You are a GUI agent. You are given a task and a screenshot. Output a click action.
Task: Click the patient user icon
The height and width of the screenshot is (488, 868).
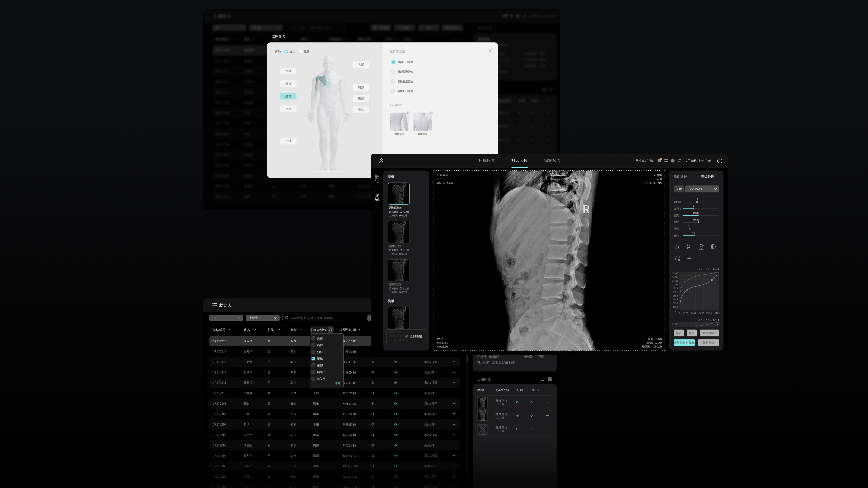click(381, 161)
